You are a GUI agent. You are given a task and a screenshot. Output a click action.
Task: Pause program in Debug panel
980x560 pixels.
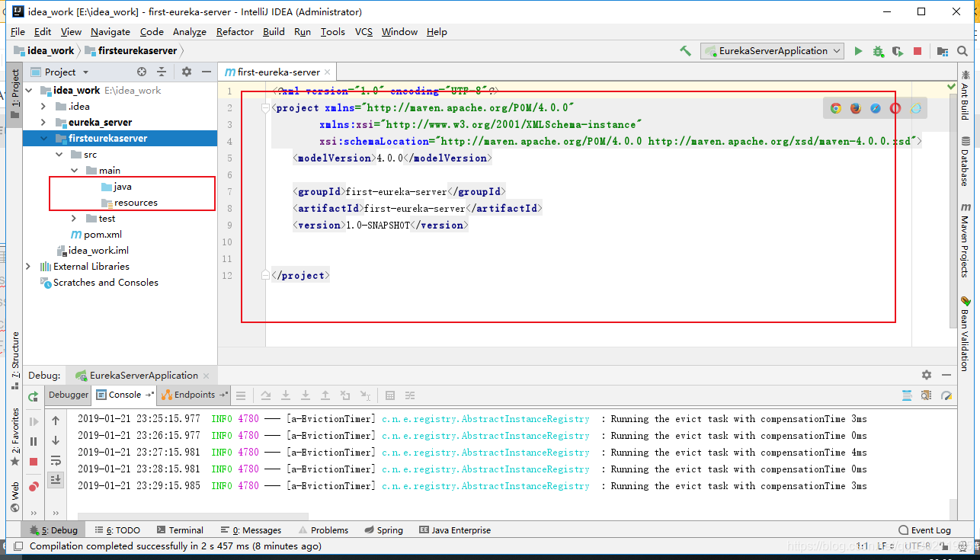34,441
